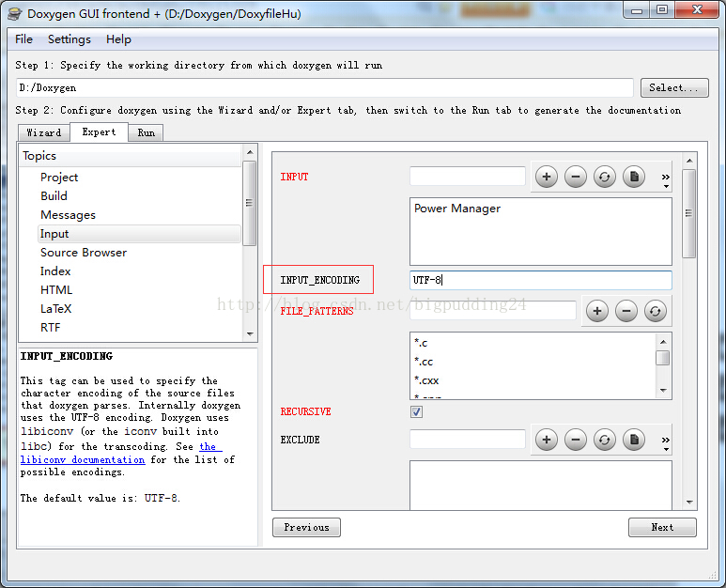Expand the EXCLUDE toolbar overflow chevron
This screenshot has width=726, height=588.
665,443
